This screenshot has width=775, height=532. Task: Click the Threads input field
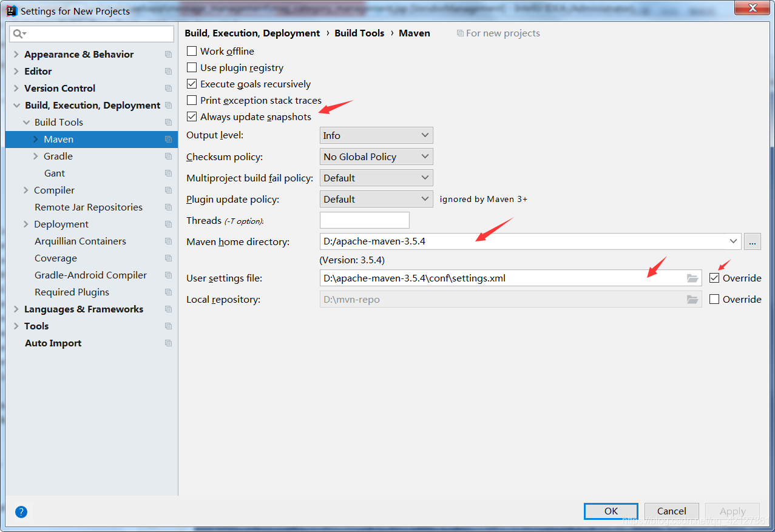pyautogui.click(x=365, y=220)
